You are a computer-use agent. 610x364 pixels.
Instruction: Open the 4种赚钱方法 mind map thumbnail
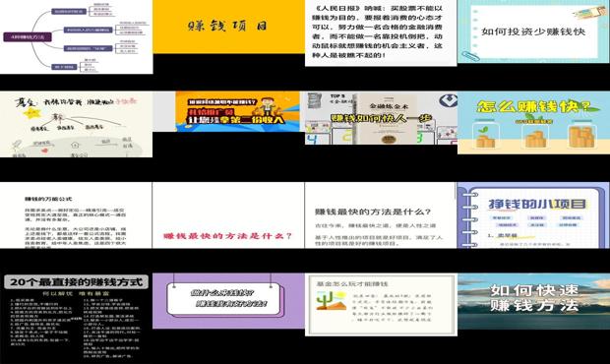77,37
